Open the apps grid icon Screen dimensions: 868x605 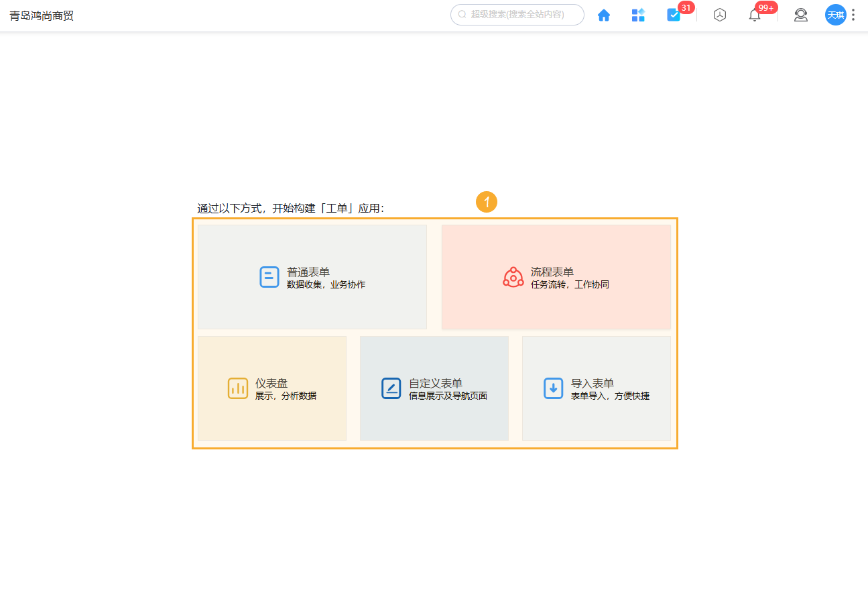[x=638, y=15]
